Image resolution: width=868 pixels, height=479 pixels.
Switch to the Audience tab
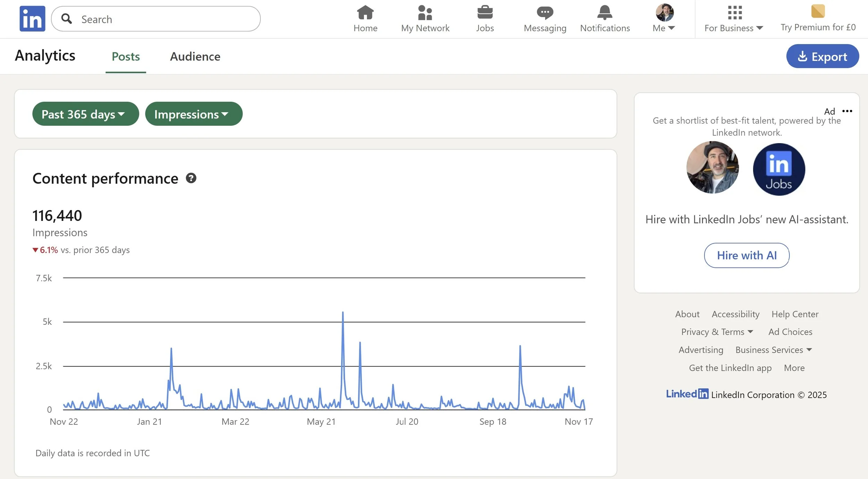(x=195, y=57)
